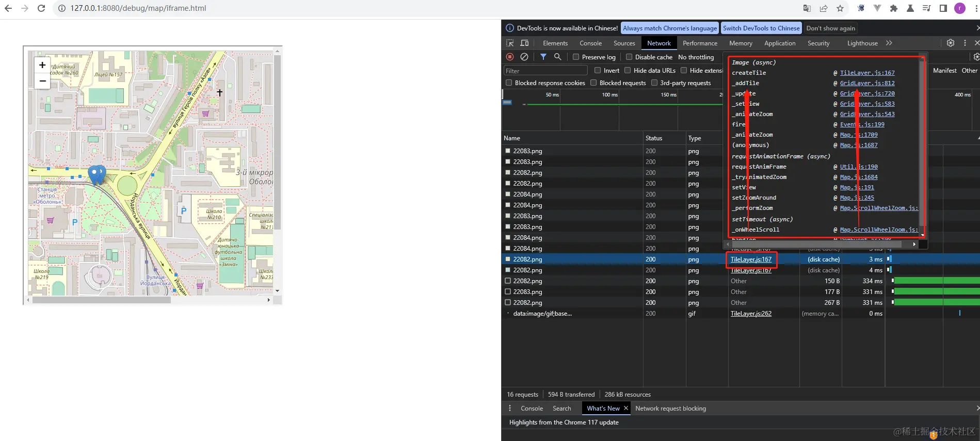The width and height of the screenshot is (980, 441).
Task: Check Hide data URLs
Action: click(x=628, y=71)
